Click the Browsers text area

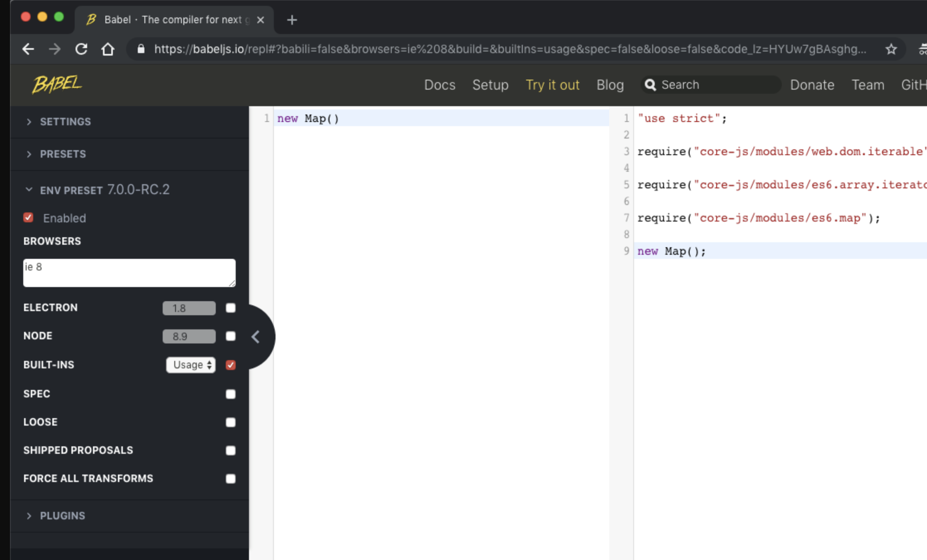[129, 273]
